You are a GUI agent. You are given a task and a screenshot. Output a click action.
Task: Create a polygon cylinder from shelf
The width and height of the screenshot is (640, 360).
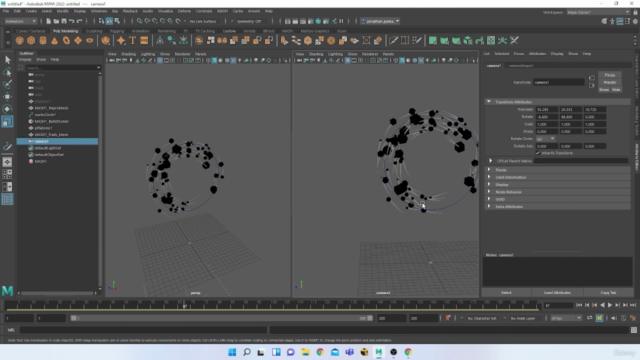pyautogui.click(x=43, y=40)
